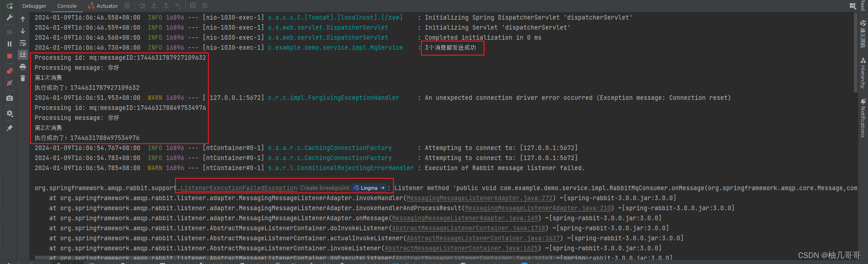Screen dimensions: 868x264
Task: Open AbstractMessageListenerContainer.java:1637 link
Action: pyautogui.click(x=483, y=238)
